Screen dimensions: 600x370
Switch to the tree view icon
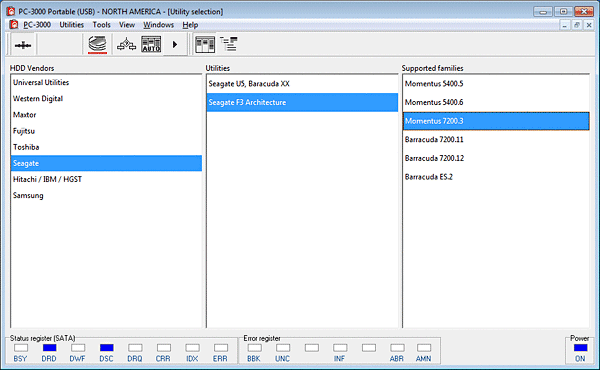click(x=229, y=44)
